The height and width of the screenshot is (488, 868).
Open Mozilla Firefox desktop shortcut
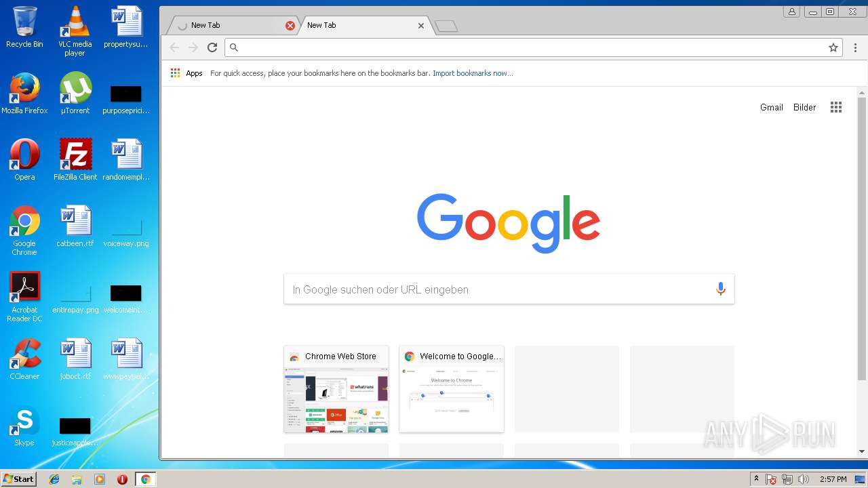pos(24,94)
